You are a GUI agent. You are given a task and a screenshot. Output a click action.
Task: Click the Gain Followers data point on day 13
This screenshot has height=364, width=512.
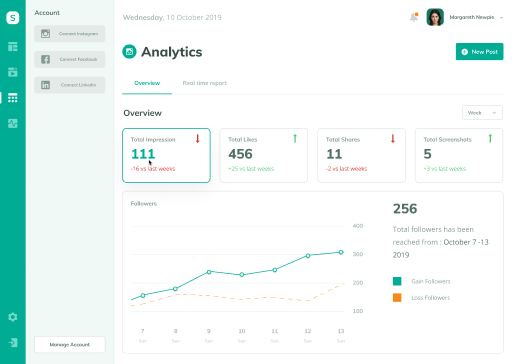tap(341, 252)
